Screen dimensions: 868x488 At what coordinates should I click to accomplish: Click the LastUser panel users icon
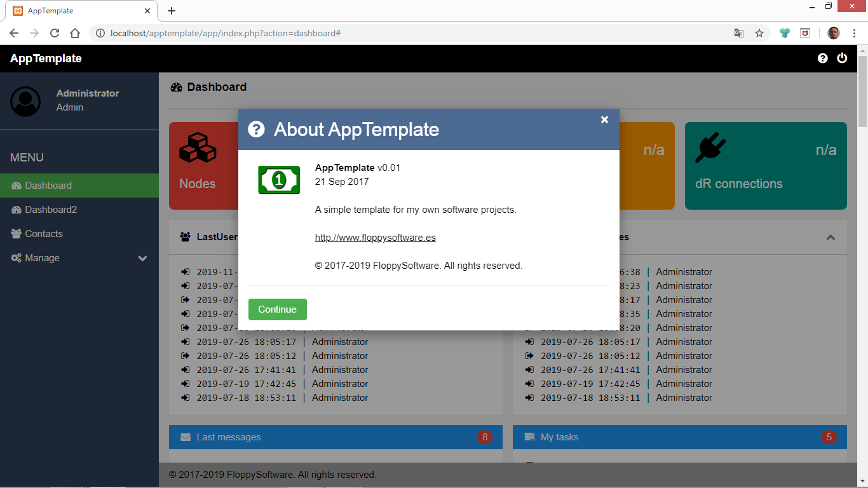point(186,237)
